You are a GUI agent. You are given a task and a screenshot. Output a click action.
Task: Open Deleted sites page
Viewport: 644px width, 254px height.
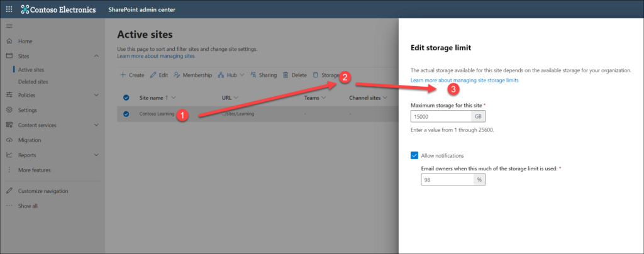(33, 82)
